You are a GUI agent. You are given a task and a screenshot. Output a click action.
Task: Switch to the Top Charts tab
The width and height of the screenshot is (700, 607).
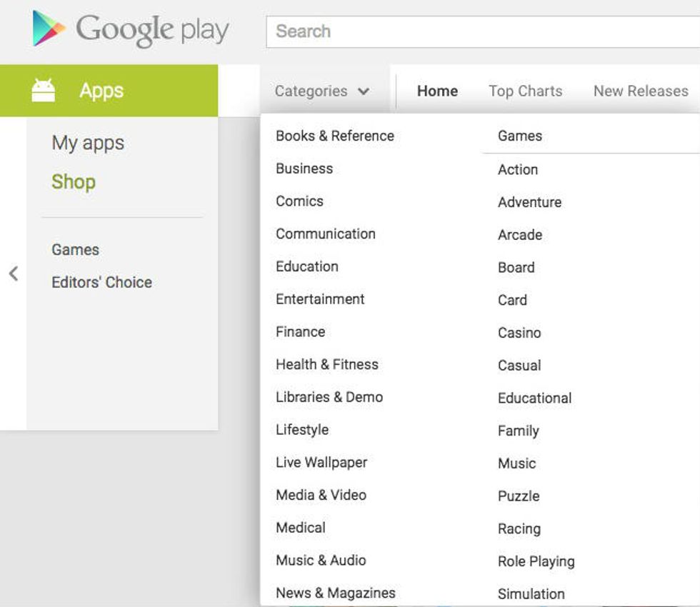[x=525, y=91]
